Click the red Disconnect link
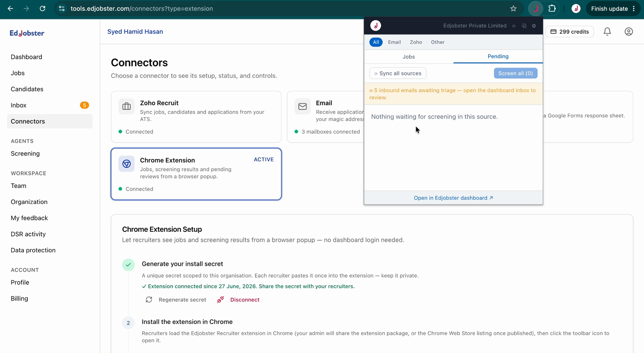This screenshot has width=644, height=353. [245, 300]
